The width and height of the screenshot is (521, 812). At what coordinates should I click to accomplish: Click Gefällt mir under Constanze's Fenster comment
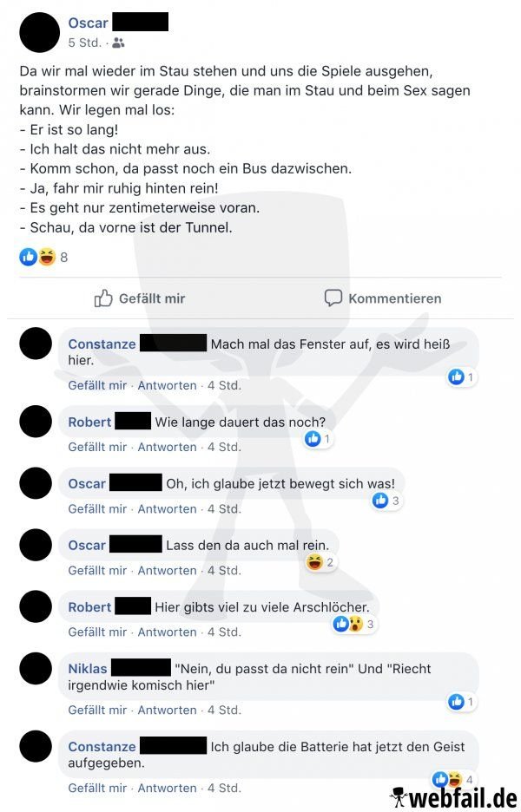tap(97, 385)
